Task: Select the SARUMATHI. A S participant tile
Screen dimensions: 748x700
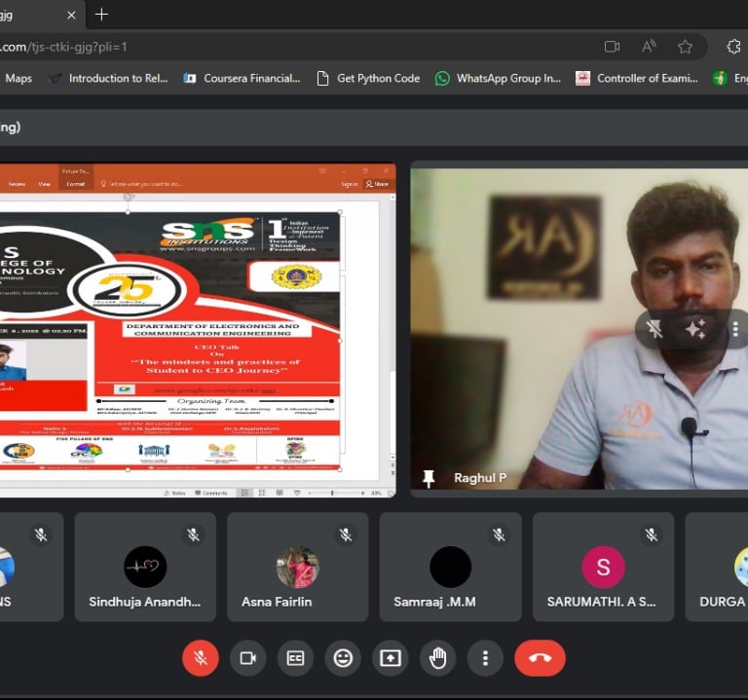Action: [604, 567]
